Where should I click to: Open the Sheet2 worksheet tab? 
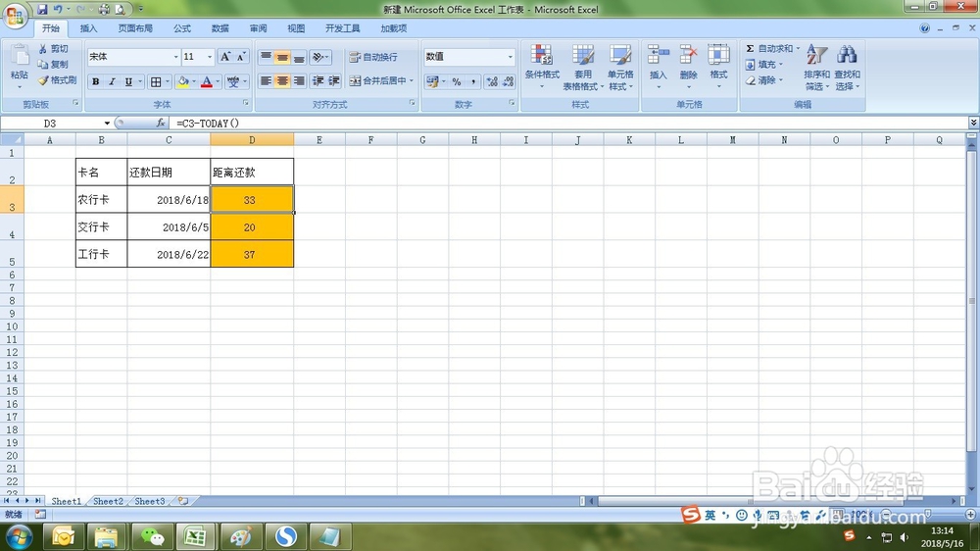click(108, 501)
